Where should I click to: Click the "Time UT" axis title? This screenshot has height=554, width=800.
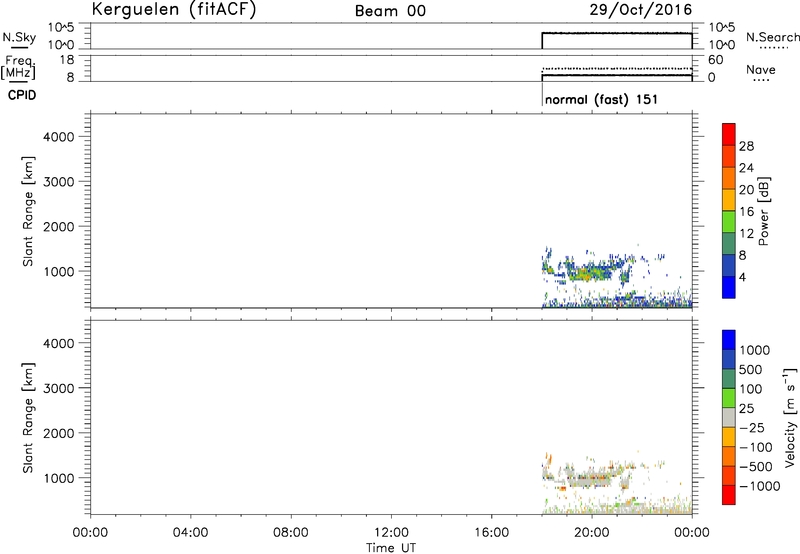(x=391, y=548)
